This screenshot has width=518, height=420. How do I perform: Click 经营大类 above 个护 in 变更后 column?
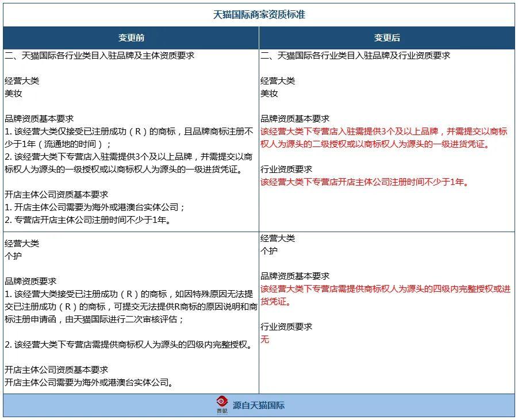click(x=278, y=238)
